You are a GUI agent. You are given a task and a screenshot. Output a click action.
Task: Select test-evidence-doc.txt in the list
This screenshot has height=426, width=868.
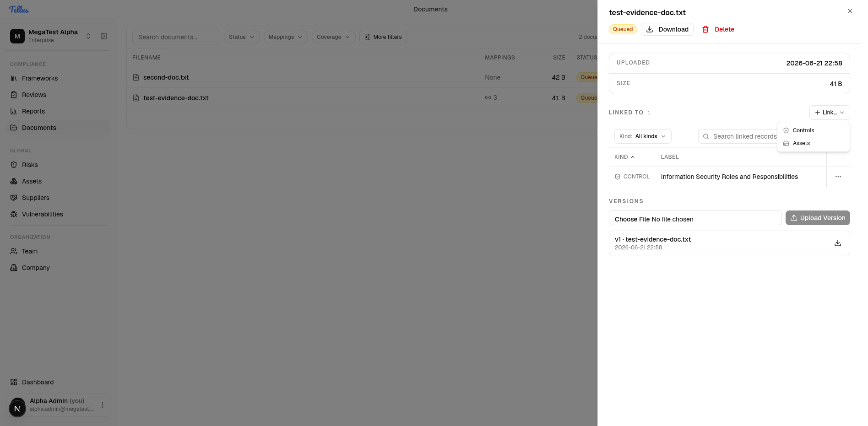pos(362,98)
